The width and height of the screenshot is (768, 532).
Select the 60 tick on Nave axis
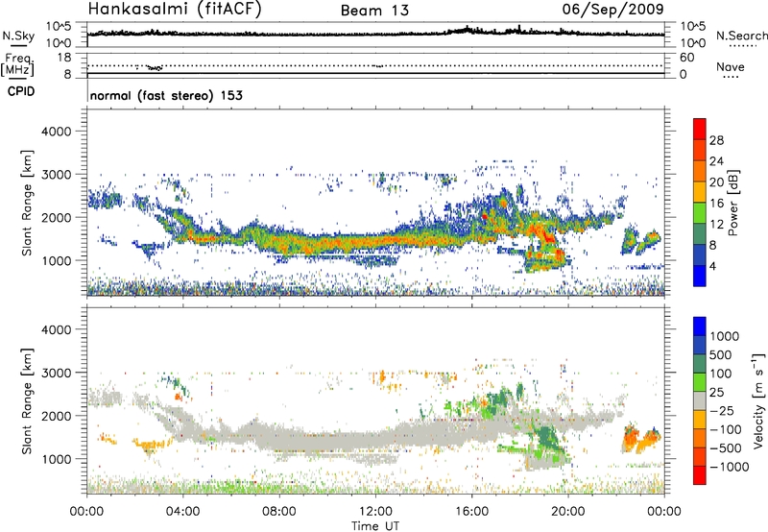pyautogui.click(x=686, y=58)
